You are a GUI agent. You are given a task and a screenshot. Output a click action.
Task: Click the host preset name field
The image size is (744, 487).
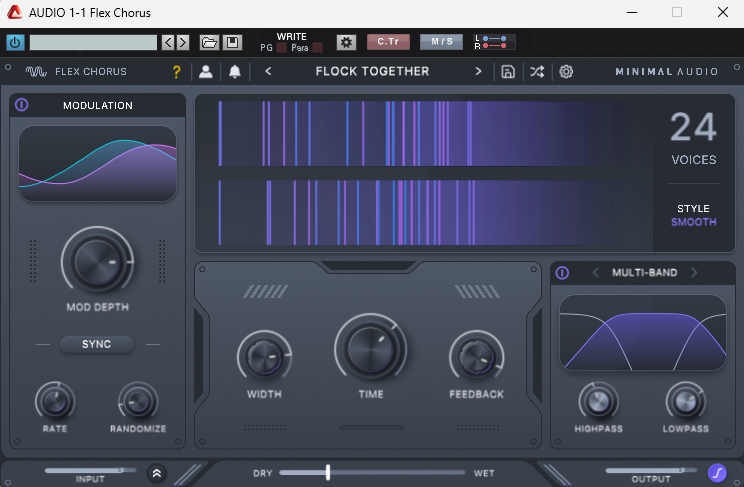point(93,43)
